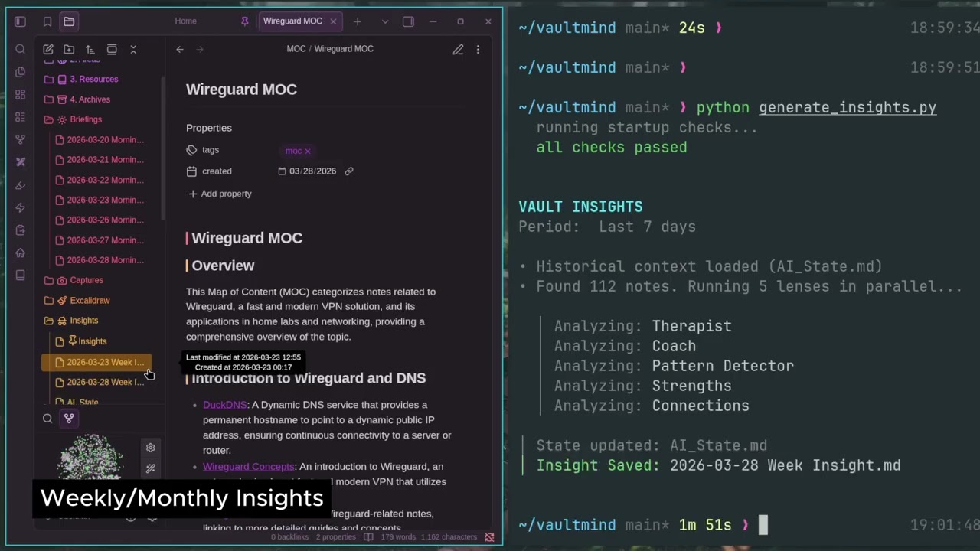Collapse the Insights folder

pos(84,321)
